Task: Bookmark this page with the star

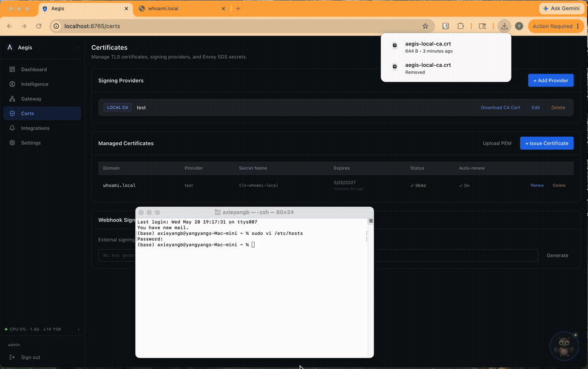Action: [425, 26]
